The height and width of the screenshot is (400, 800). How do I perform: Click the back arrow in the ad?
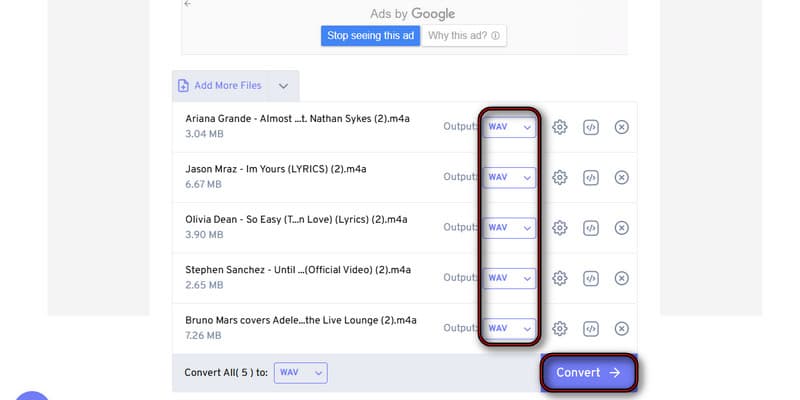coord(188,4)
